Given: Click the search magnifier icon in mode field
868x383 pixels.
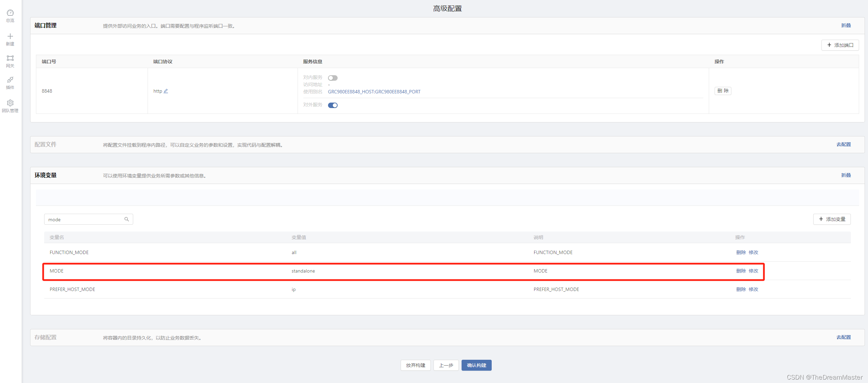Looking at the screenshot, I should click(x=127, y=219).
